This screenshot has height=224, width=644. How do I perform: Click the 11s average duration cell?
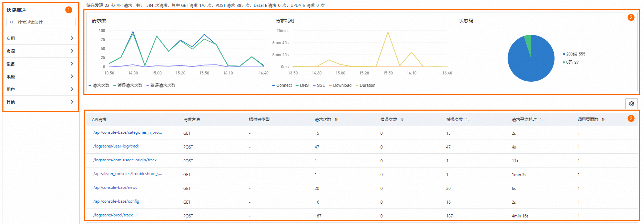coord(515,161)
